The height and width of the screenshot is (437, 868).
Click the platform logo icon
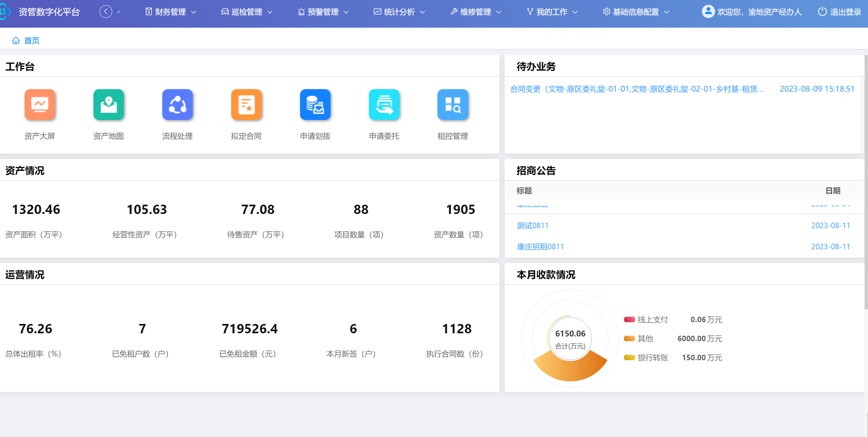pyautogui.click(x=5, y=12)
